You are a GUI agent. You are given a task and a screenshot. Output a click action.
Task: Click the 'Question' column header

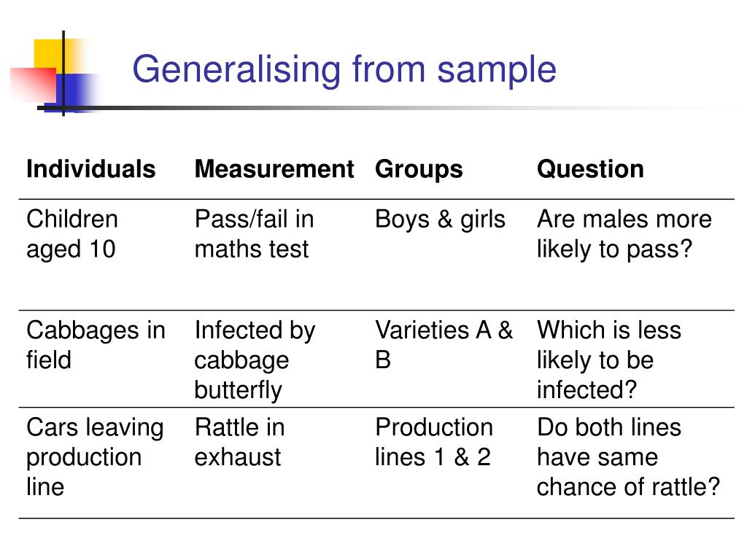590,169
